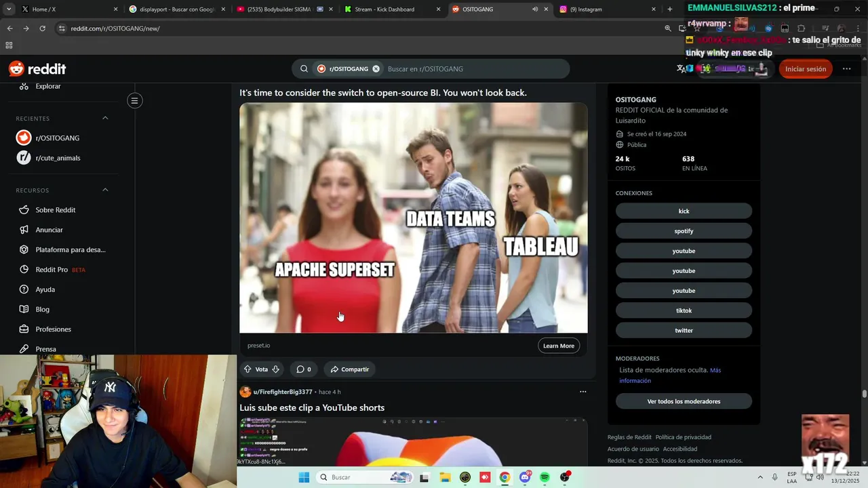The height and width of the screenshot is (488, 868).
Task: Open the kick connection link
Action: pyautogui.click(x=684, y=211)
